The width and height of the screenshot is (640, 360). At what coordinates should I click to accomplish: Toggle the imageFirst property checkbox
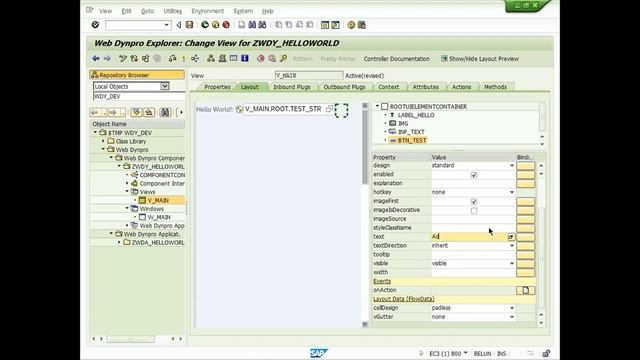pyautogui.click(x=474, y=202)
